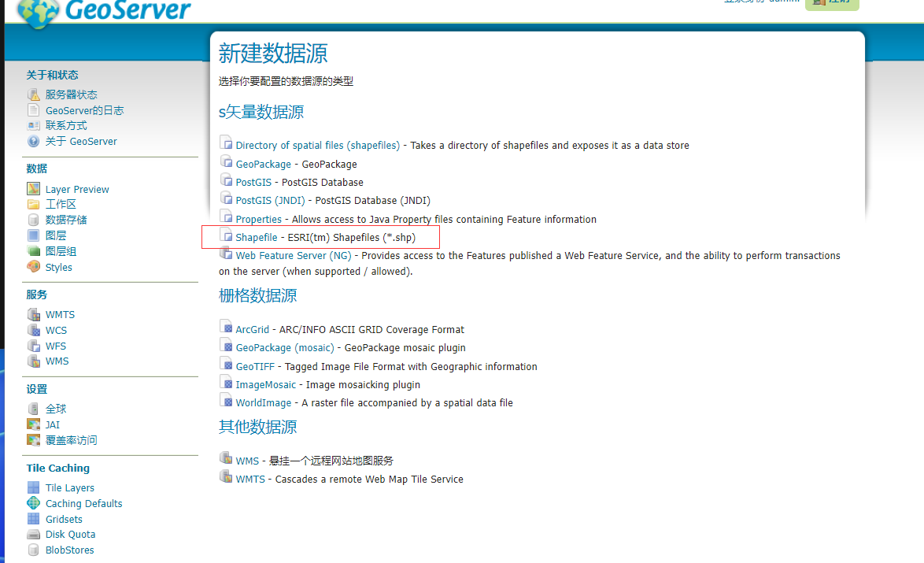This screenshot has width=924, height=563.
Task: Open the Shapefile data source link
Action: 256,237
